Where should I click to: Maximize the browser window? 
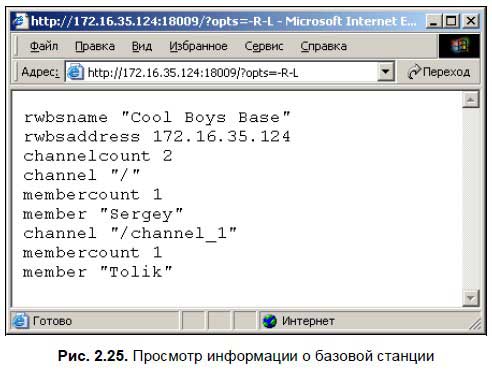pos(451,21)
